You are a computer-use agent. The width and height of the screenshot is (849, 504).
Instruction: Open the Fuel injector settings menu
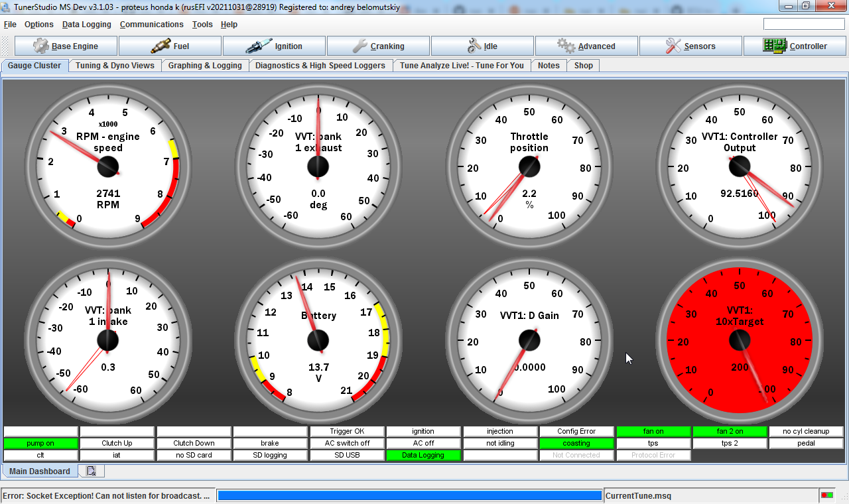coord(170,46)
